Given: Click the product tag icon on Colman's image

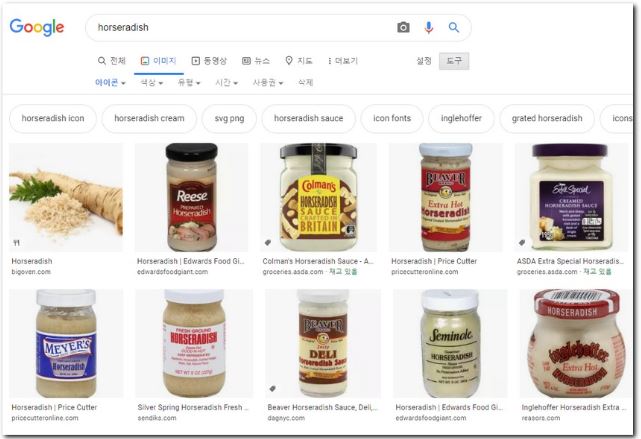Looking at the screenshot, I should click(268, 242).
